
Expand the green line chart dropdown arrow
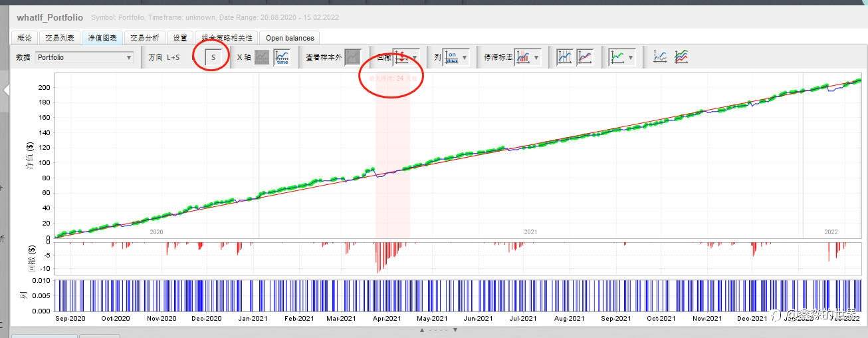tap(631, 58)
